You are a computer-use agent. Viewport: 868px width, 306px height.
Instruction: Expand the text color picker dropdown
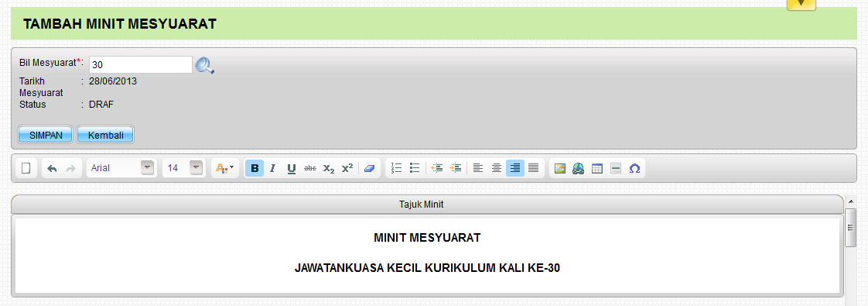225,168
